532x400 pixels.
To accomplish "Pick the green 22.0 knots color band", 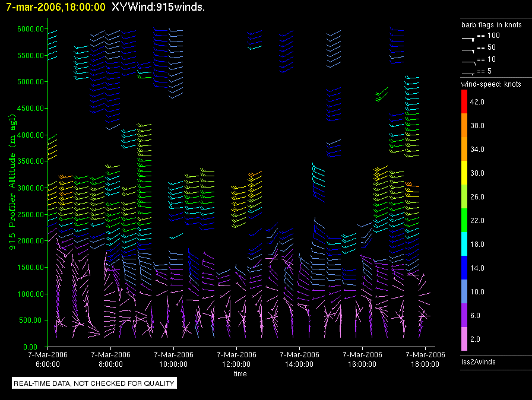I will [465, 221].
